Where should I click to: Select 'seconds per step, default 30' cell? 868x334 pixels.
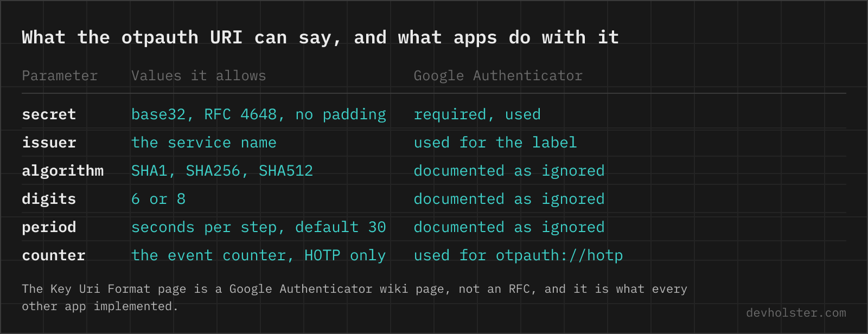[259, 227]
